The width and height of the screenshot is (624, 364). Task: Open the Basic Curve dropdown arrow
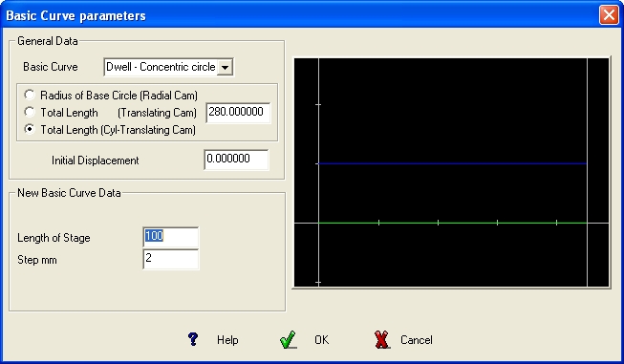pos(225,67)
